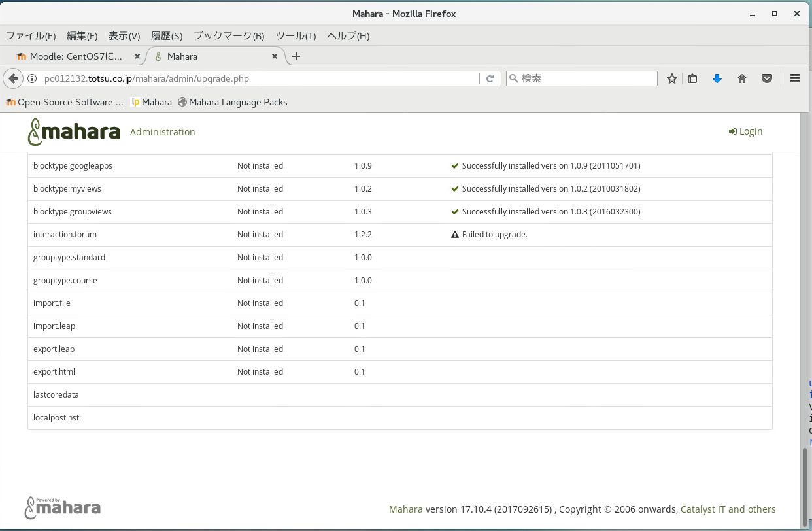The height and width of the screenshot is (531, 812).
Task: Open the ツール(T) menu
Action: pyautogui.click(x=296, y=36)
